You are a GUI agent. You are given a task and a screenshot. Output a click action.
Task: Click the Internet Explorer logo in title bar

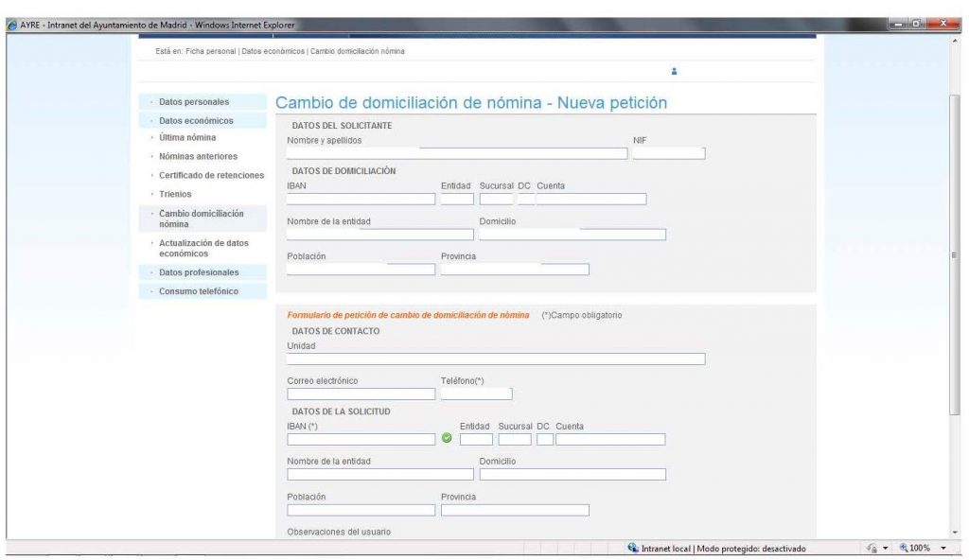point(10,25)
